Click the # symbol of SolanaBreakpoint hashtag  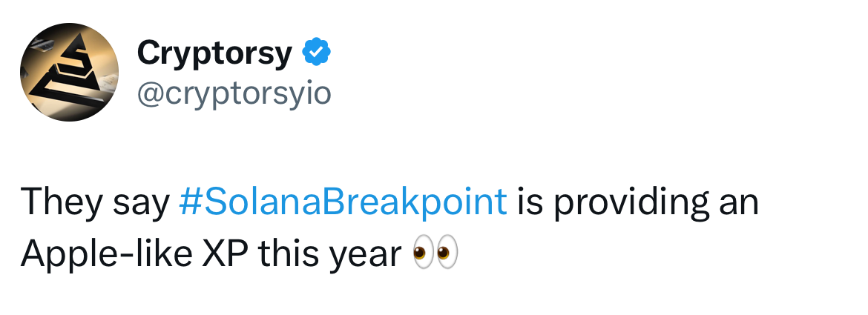(188, 202)
